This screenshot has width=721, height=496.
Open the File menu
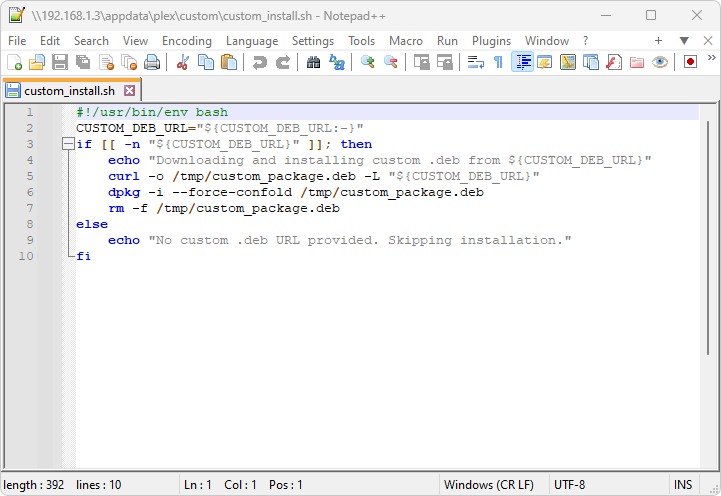click(x=17, y=41)
